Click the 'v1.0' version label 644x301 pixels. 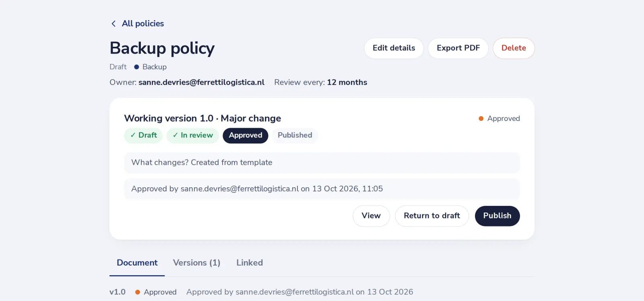coord(118,292)
